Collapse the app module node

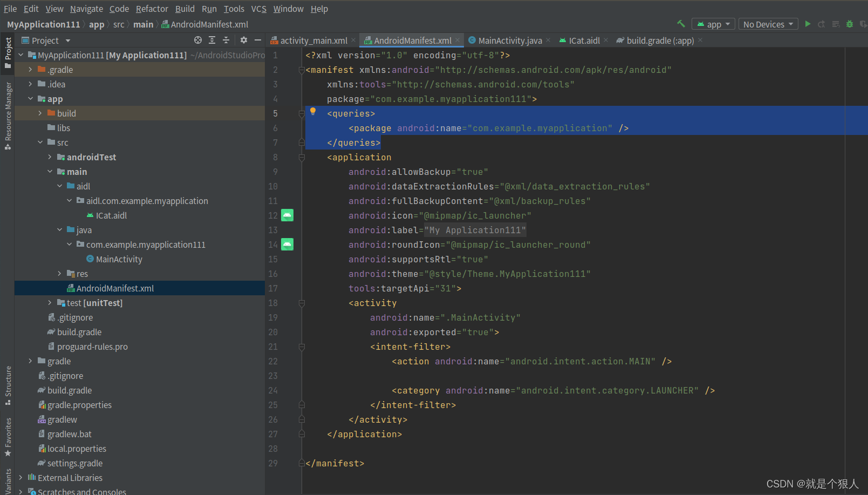(x=30, y=99)
